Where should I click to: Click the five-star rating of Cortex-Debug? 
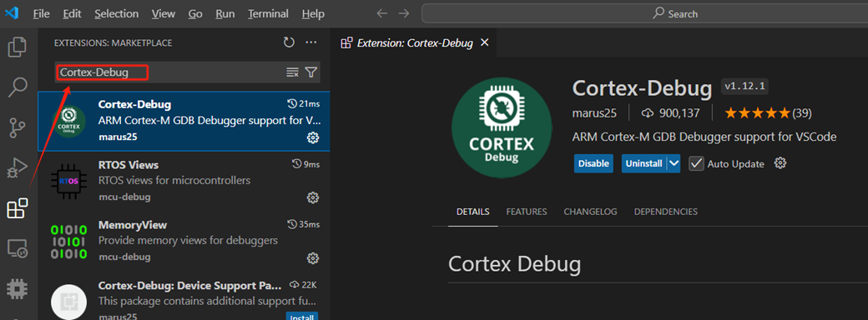757,113
